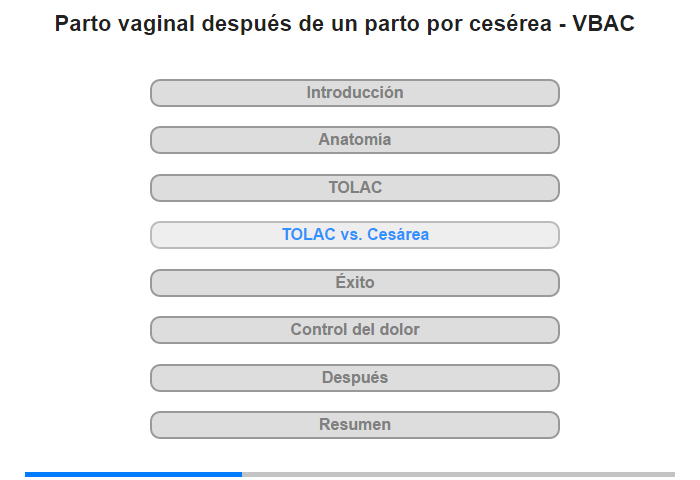
Task: Click the gray unfilled part of progress bar
Action: click(458, 474)
